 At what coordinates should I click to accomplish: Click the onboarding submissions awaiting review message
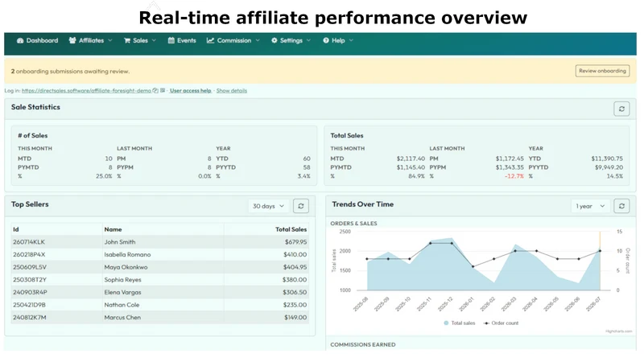point(70,72)
